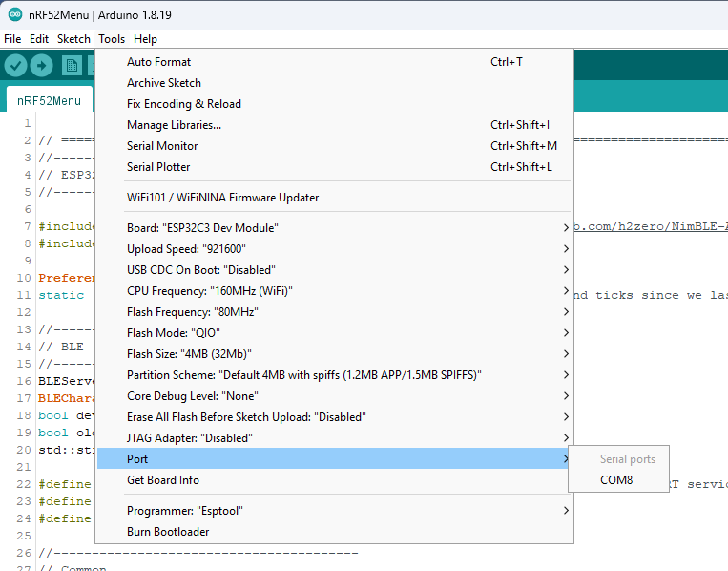Click the dashed comment on line 26

[x=198, y=553]
